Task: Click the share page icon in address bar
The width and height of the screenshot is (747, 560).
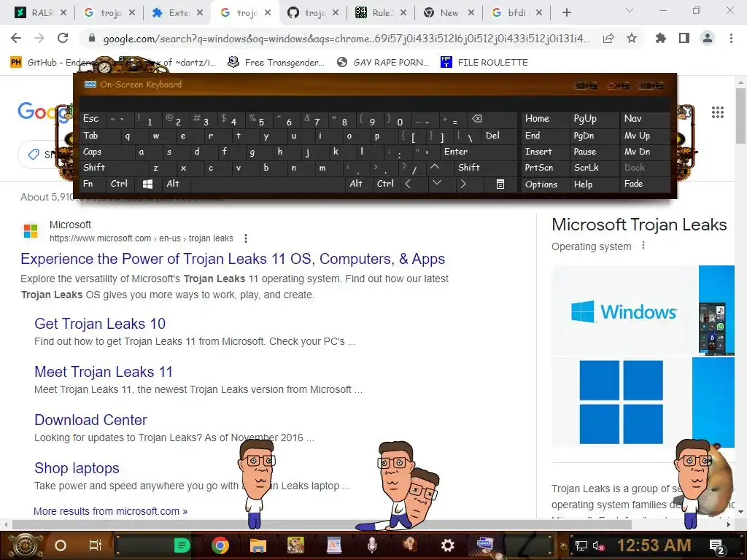Action: (608, 38)
